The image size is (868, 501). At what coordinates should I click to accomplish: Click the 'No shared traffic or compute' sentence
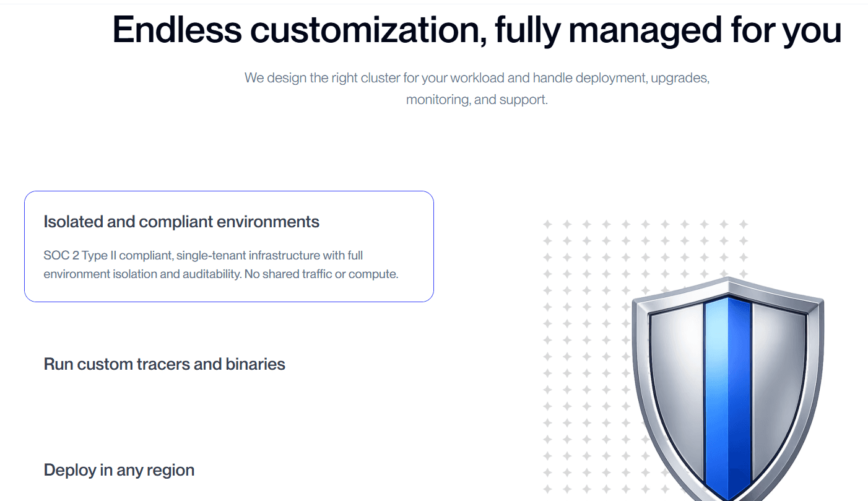point(321,274)
